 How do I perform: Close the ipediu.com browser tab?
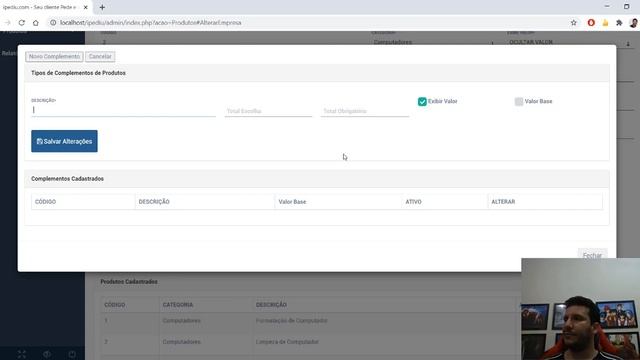[85, 7]
